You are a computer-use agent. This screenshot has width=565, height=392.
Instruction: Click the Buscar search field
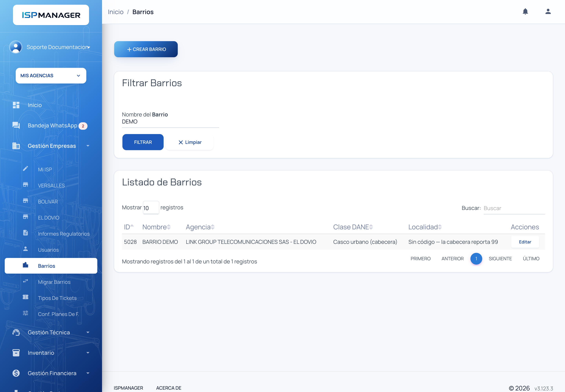pyautogui.click(x=514, y=208)
